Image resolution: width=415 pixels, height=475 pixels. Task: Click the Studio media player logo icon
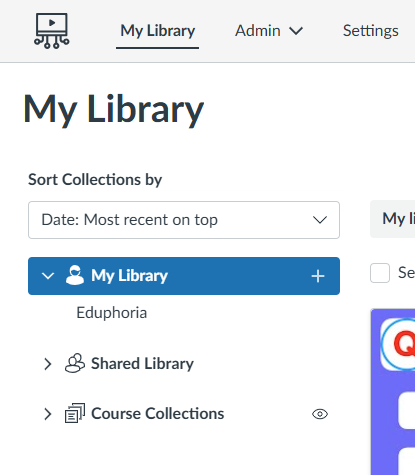pos(52,31)
